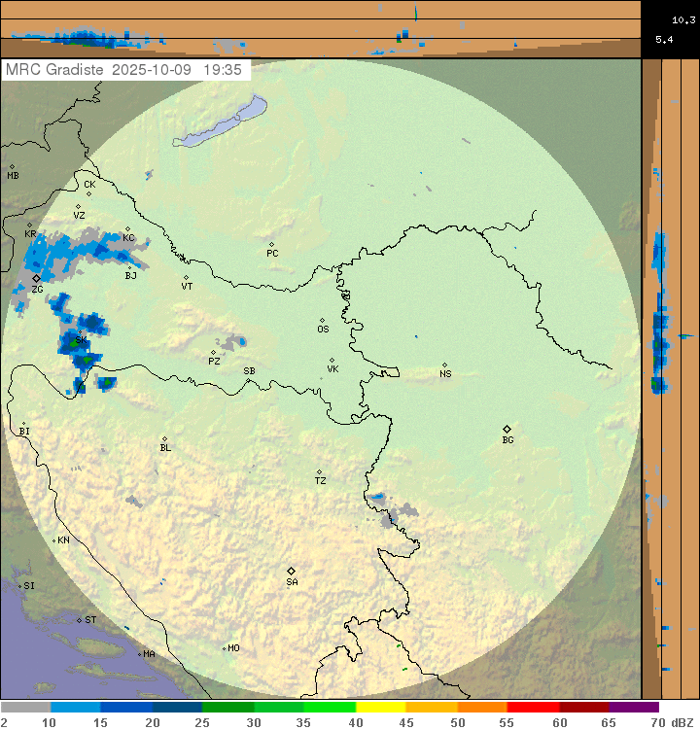The height and width of the screenshot is (730, 700).
Task: Pick the Osijek (OS) station marker
Action: 322,320
